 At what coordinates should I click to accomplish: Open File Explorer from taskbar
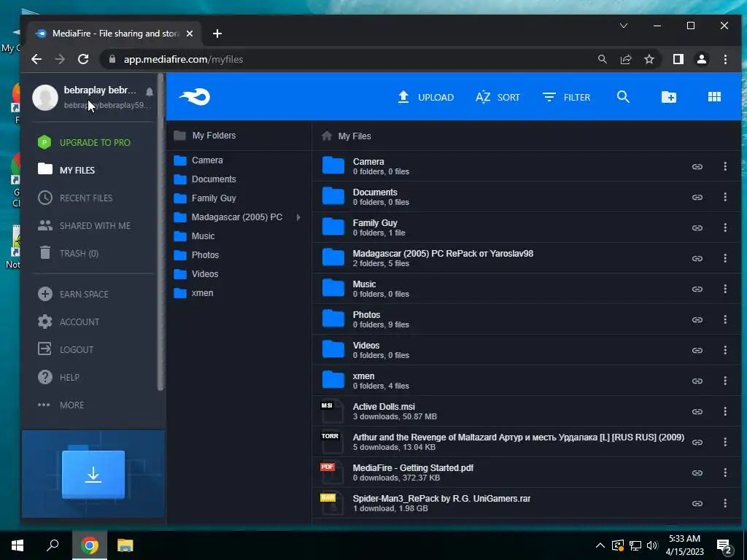(125, 545)
